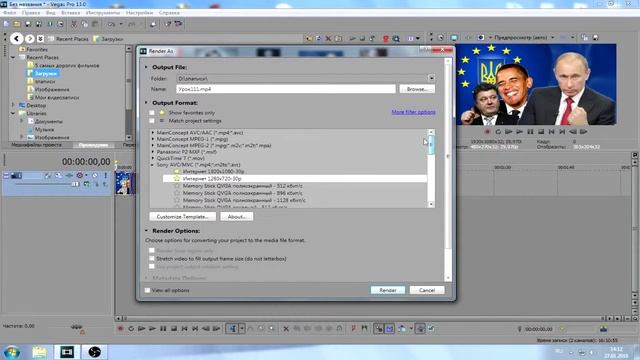Click Customize Template... button
This screenshot has width=640, height=360.
point(182,217)
